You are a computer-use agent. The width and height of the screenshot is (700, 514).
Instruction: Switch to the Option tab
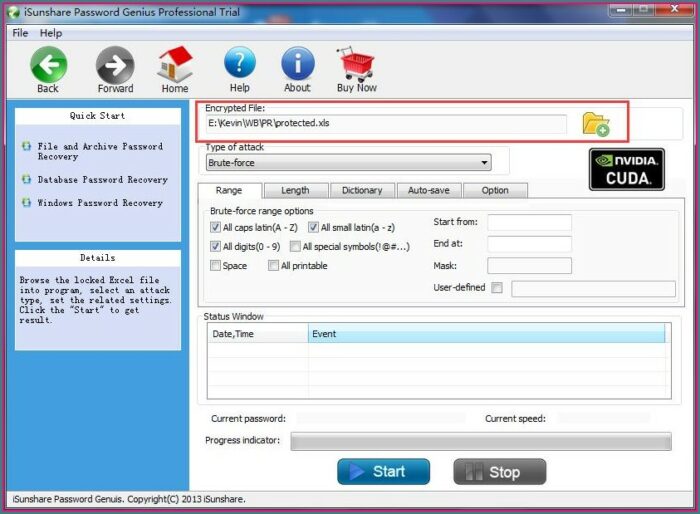pos(495,190)
